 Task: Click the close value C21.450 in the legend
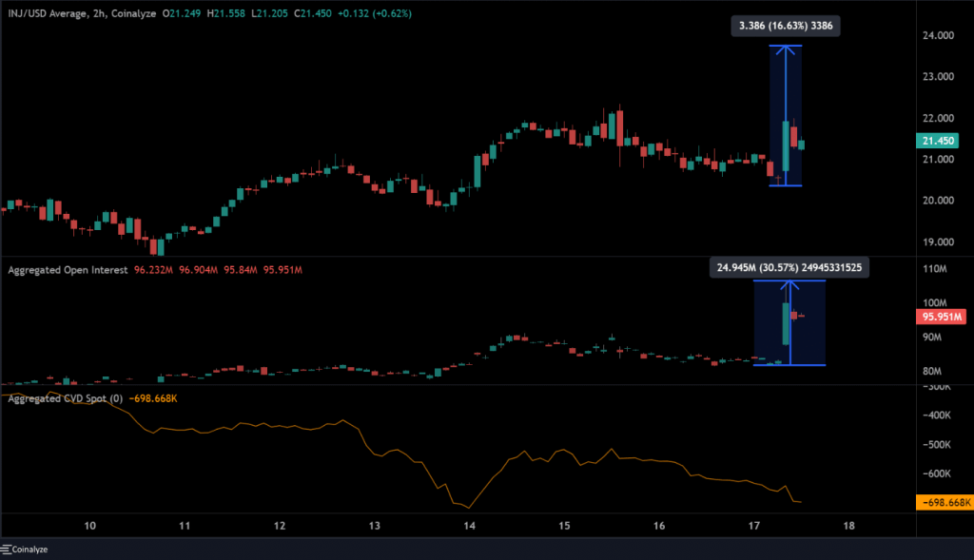tap(312, 13)
